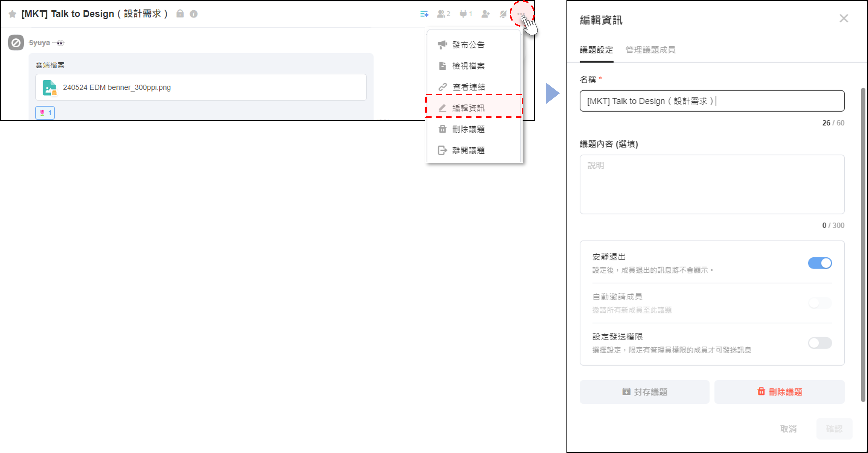Click the star favorite icon
This screenshot has height=453, width=868.
(x=12, y=14)
